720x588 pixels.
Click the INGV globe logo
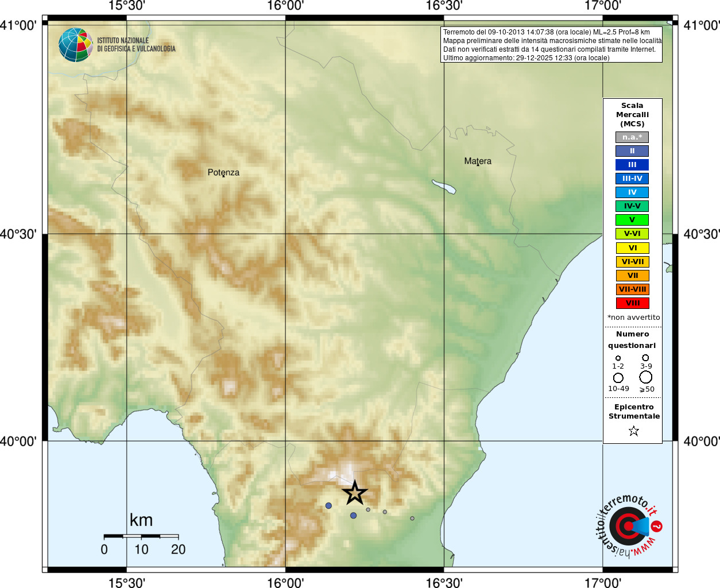click(x=76, y=45)
